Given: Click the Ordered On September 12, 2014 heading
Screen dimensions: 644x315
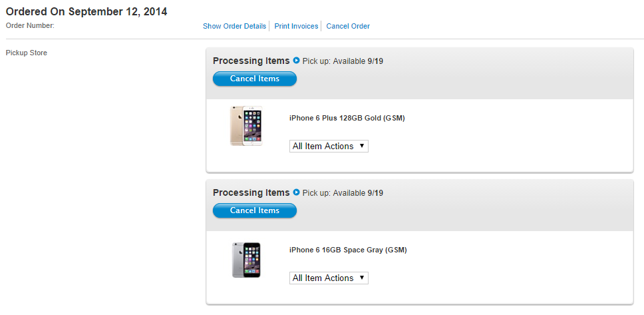Looking at the screenshot, I should (86, 11).
